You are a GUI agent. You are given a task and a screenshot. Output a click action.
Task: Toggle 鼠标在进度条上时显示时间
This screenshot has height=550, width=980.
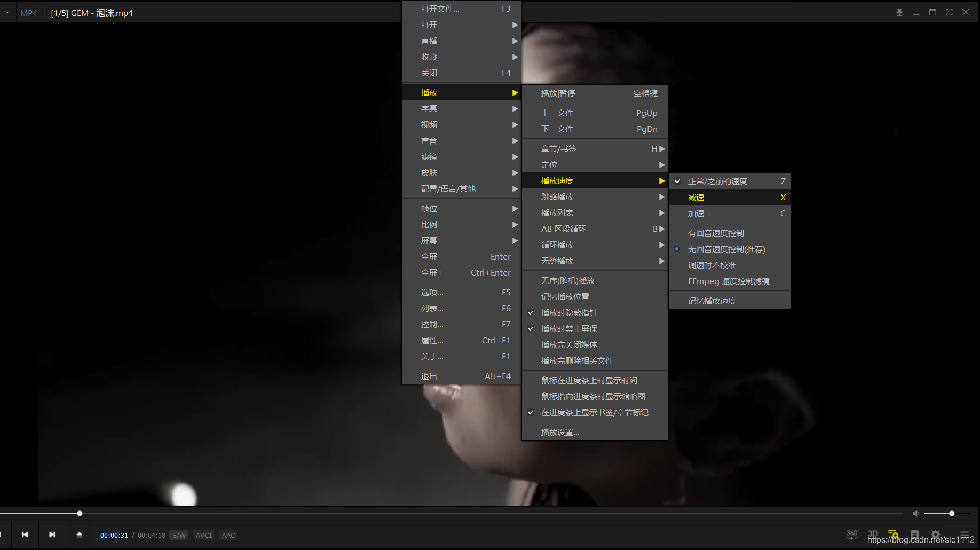[x=595, y=381]
